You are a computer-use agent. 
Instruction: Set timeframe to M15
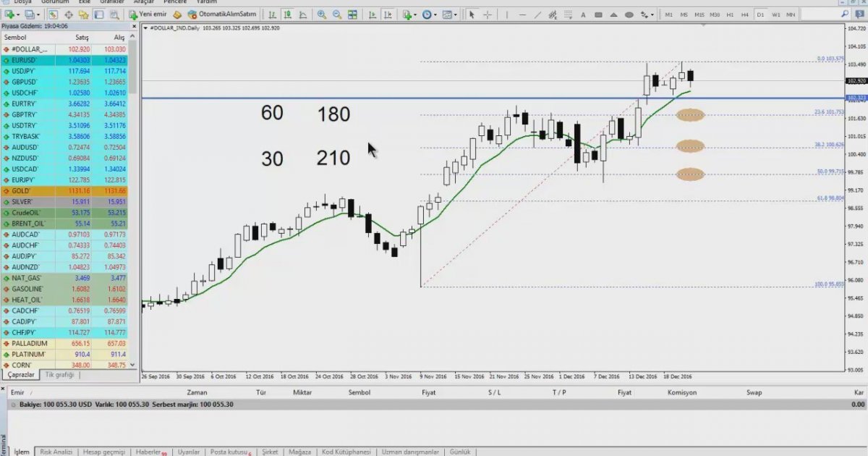[699, 14]
